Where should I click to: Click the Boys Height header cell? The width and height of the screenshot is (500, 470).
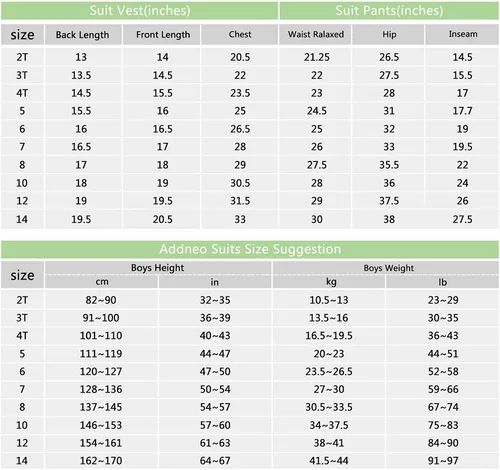click(x=158, y=268)
